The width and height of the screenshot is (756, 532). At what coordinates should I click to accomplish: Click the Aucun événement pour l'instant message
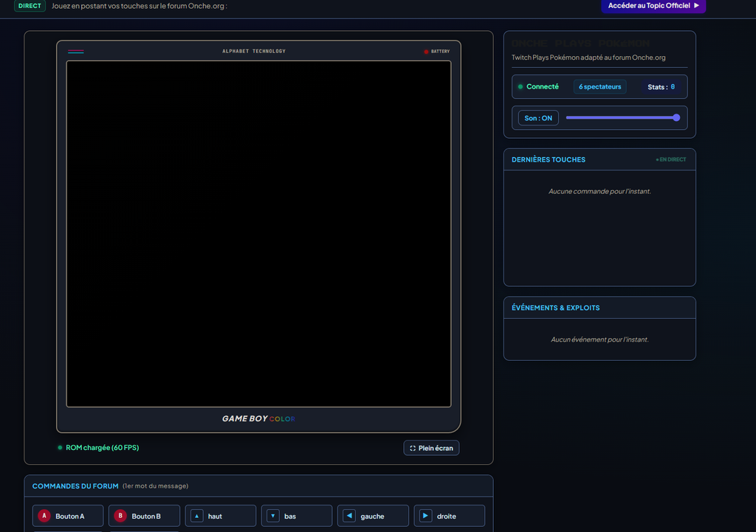[599, 339]
